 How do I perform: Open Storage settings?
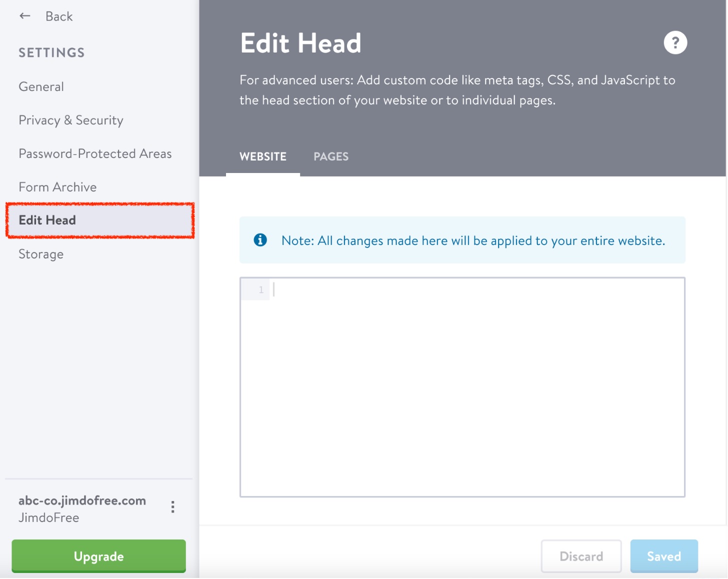click(x=41, y=254)
